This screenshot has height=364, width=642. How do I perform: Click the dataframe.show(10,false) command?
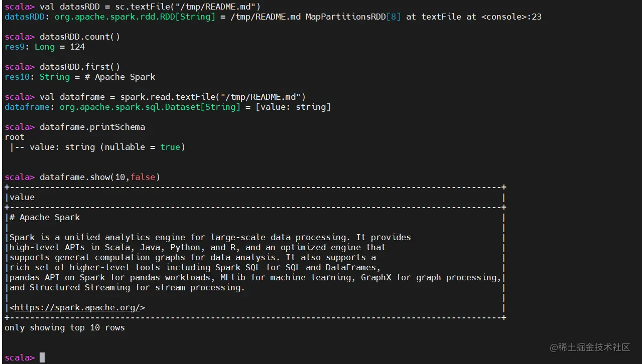tap(100, 177)
